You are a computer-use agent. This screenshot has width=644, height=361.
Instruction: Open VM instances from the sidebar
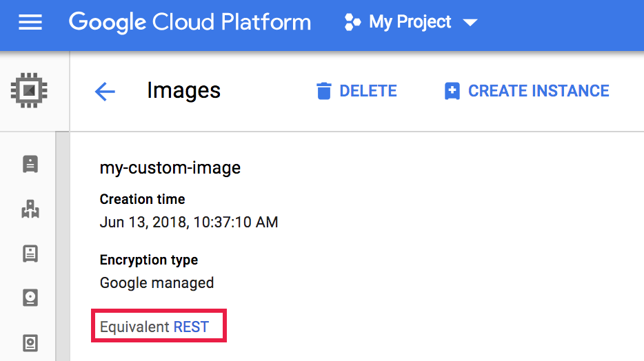pos(30,164)
